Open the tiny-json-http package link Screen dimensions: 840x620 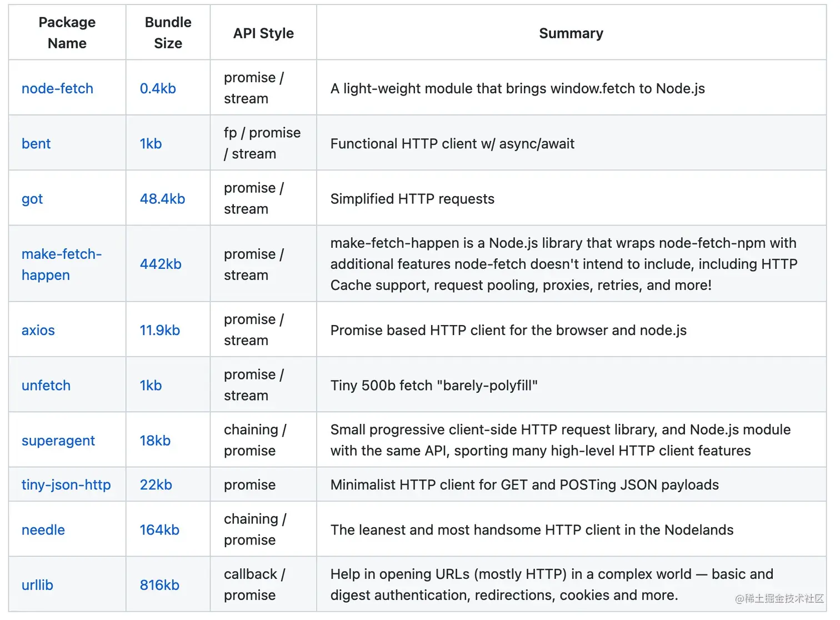(x=66, y=484)
